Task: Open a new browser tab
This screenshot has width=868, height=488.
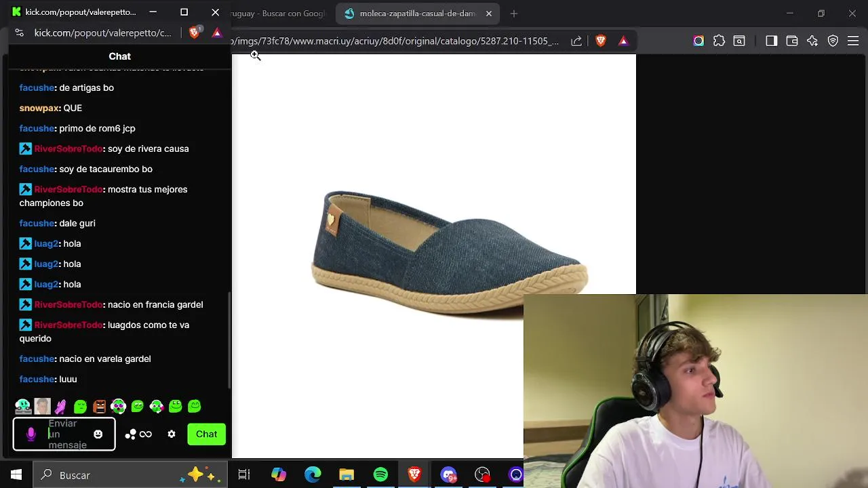Action: coord(514,14)
